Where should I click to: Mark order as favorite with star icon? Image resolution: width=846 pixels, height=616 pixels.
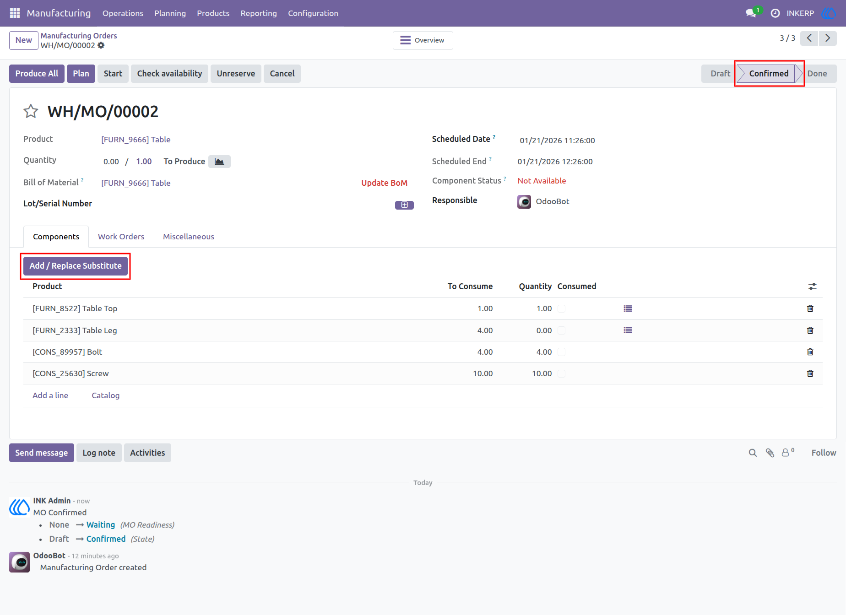pyautogui.click(x=31, y=111)
